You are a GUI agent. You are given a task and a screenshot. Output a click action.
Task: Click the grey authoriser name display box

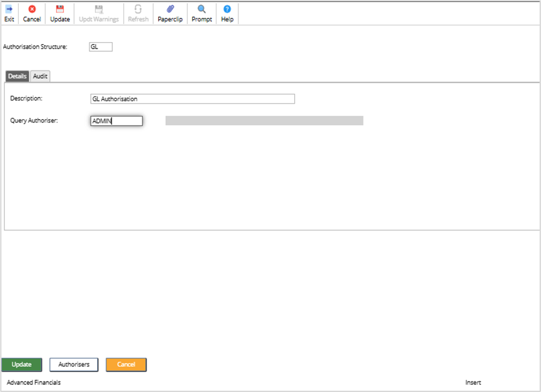click(264, 121)
